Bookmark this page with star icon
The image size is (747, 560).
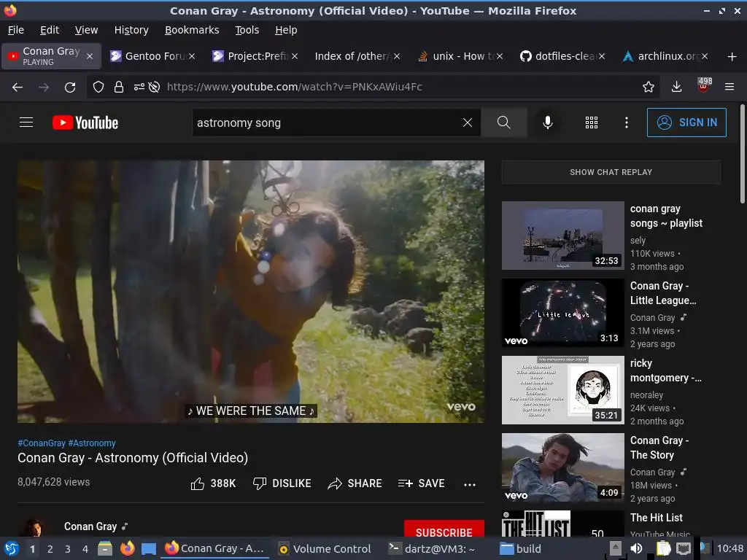[648, 87]
